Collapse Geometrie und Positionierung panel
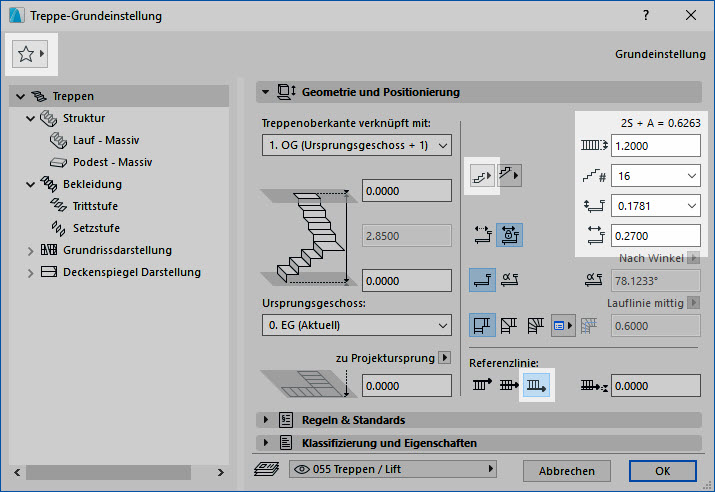 265,92
